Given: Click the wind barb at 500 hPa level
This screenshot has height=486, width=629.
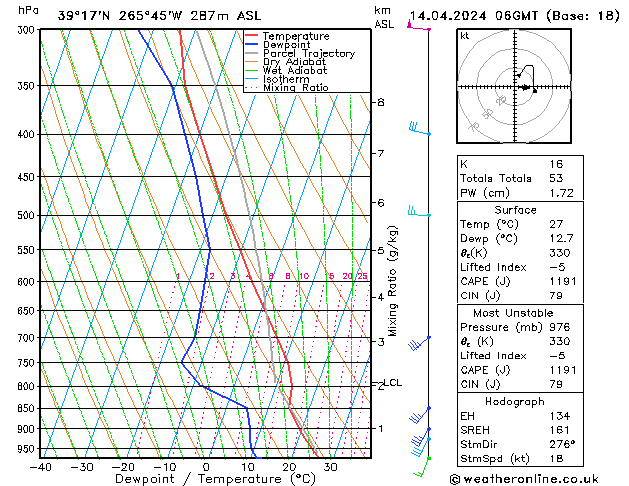Looking at the screenshot, I should coord(419,212).
